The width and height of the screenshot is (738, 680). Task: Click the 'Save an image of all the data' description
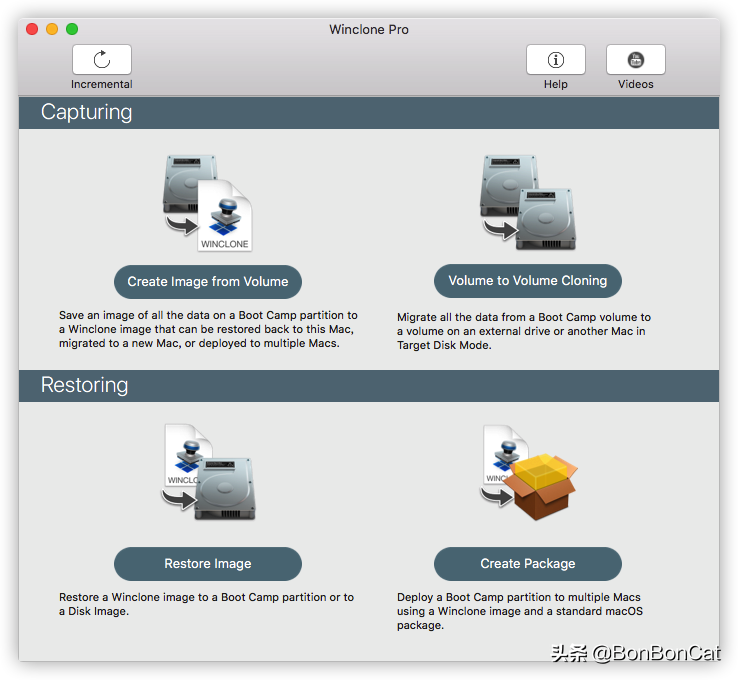click(x=208, y=329)
